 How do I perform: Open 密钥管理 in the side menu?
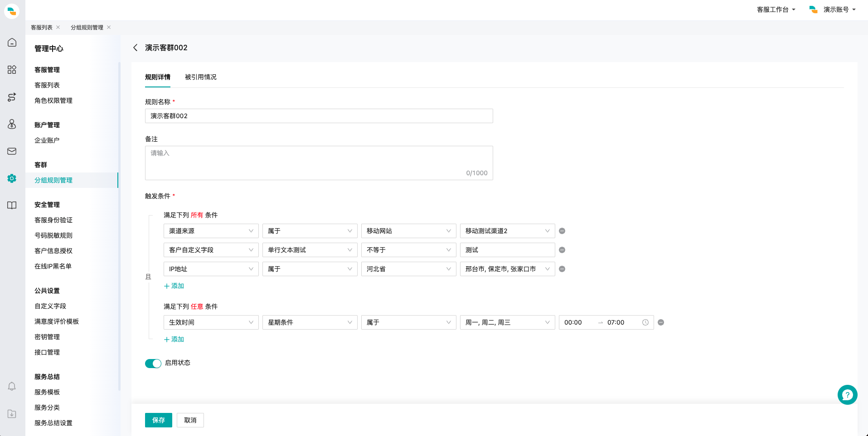click(47, 337)
